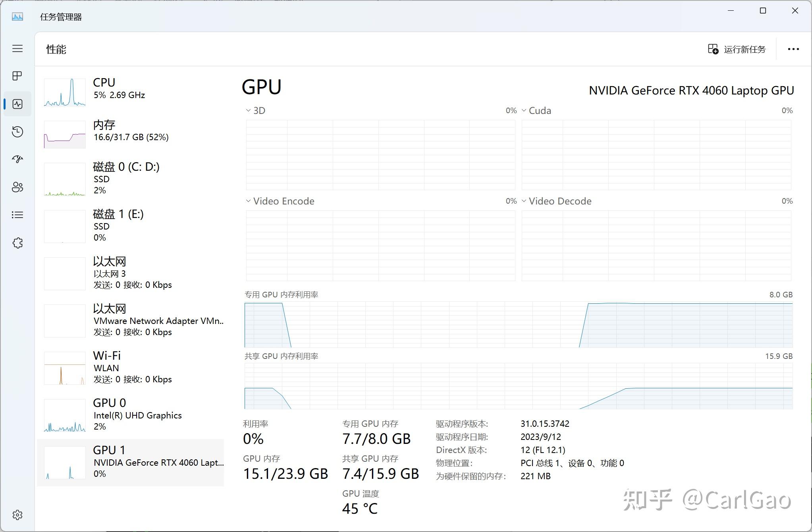This screenshot has height=532, width=812.
Task: Select GPU 0 Intel UHD Graphics
Action: 130,415
